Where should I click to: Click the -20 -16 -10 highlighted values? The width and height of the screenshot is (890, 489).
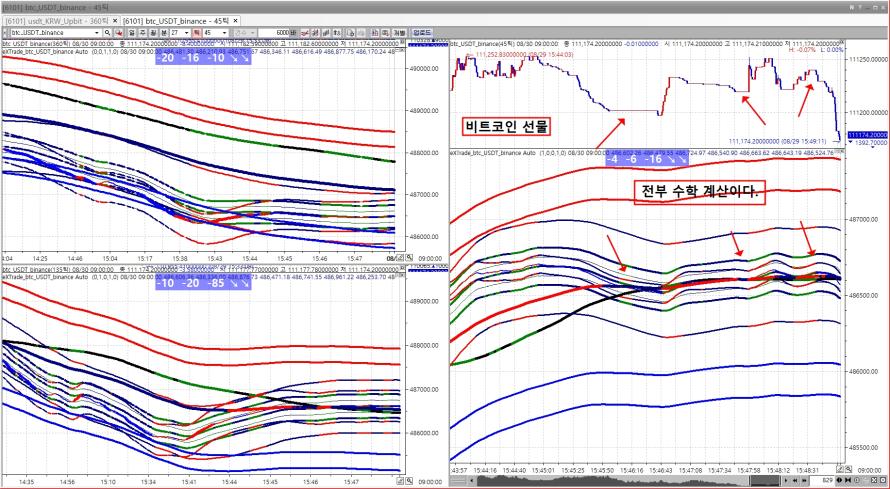pyautogui.click(x=203, y=58)
